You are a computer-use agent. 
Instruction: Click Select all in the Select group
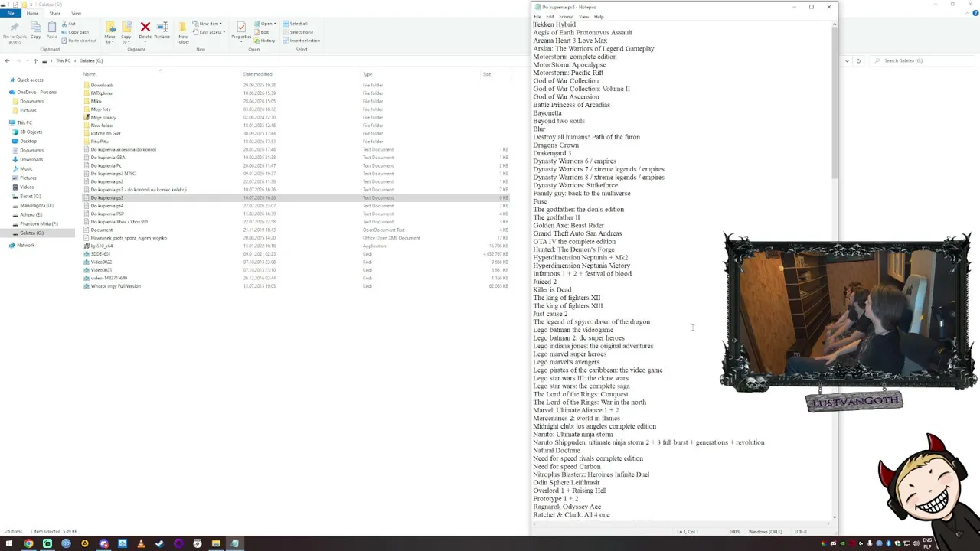click(296, 24)
